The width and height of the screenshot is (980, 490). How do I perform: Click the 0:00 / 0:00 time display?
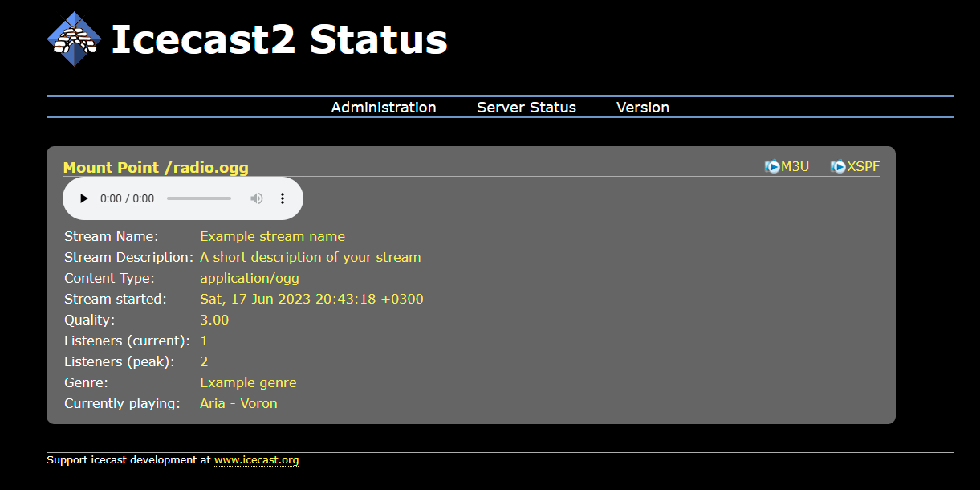pyautogui.click(x=127, y=198)
